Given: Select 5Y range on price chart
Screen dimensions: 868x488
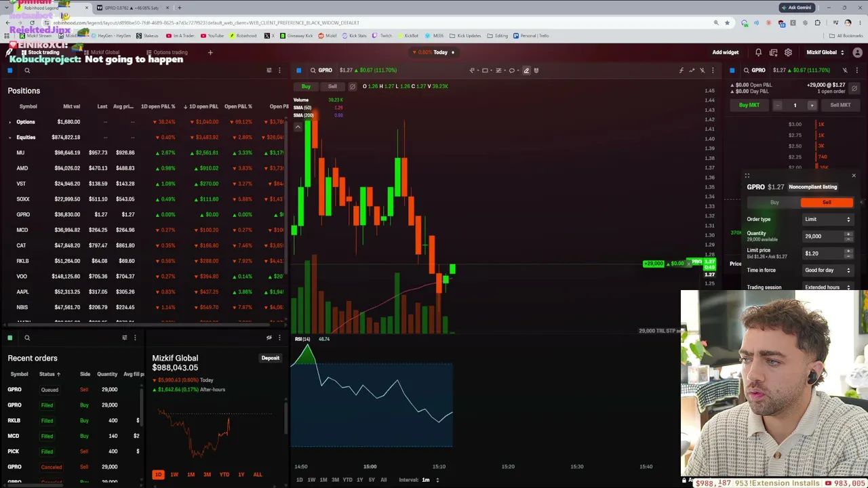Looking at the screenshot, I should (x=372, y=480).
